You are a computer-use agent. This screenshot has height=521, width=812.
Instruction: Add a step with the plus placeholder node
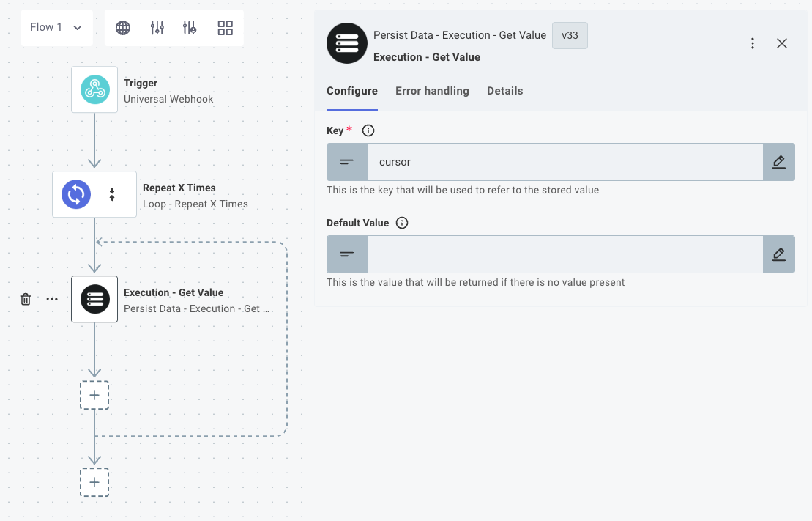tap(94, 395)
